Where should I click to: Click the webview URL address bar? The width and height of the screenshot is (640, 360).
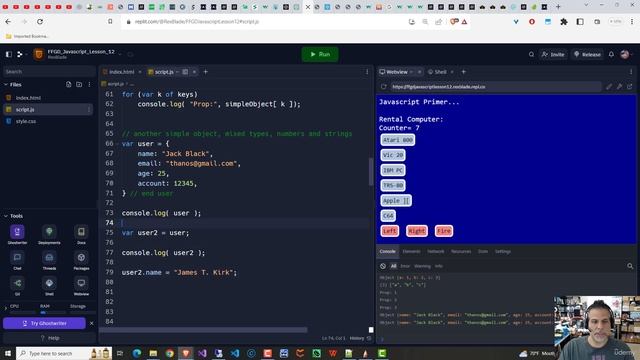tap(496, 87)
